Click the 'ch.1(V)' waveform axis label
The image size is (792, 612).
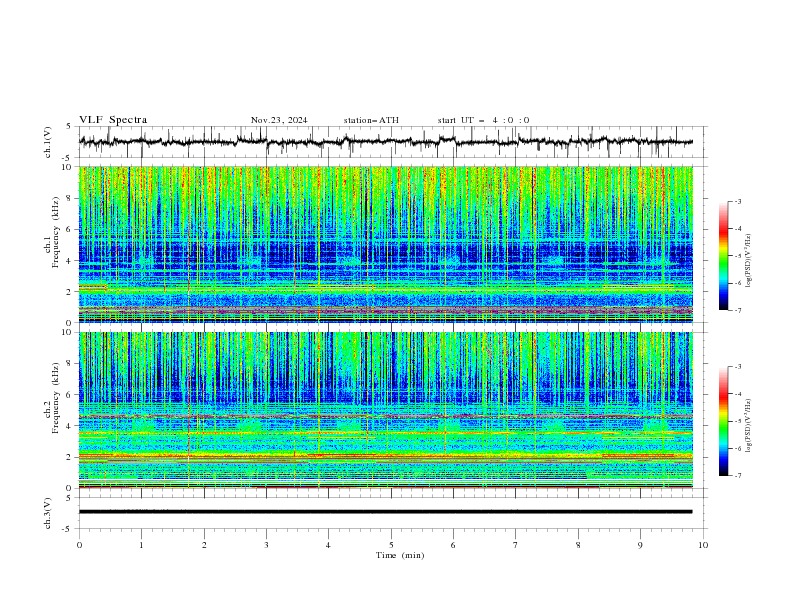pos(48,142)
